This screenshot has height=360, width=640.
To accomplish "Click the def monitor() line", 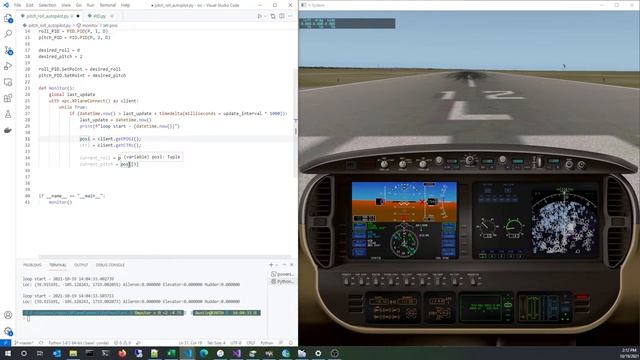I will click(x=56, y=88).
